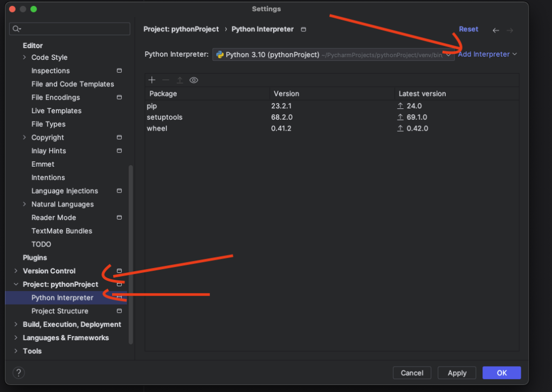Select Project Structure in sidebar

[x=60, y=311]
